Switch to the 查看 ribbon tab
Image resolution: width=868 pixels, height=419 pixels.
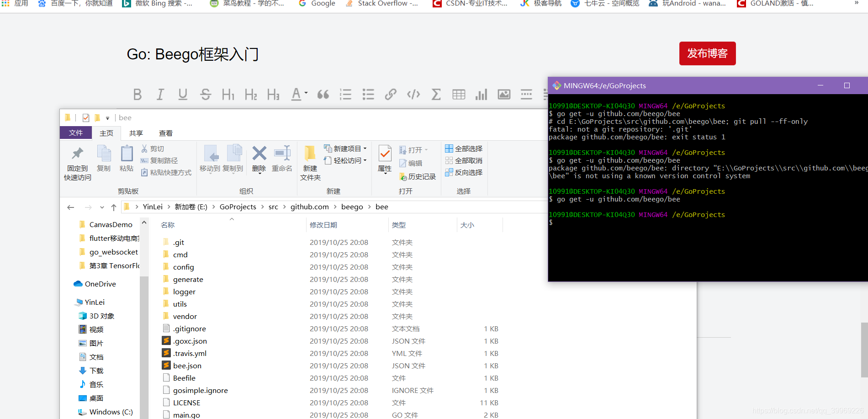coord(166,133)
